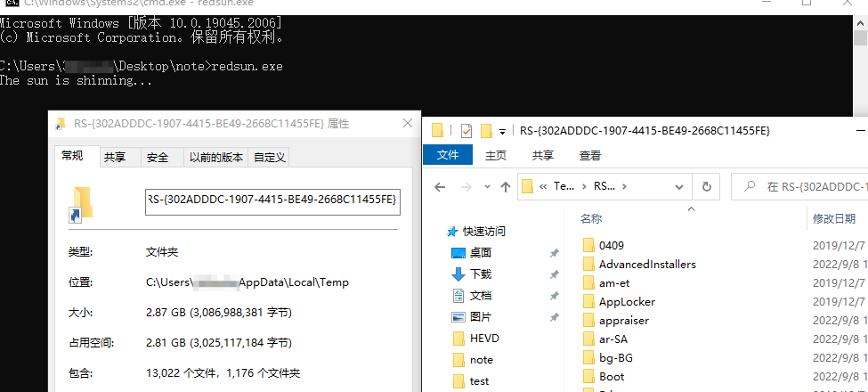Viewport: 868px width, 392px height.
Task: Open the 主页 ribbon tab
Action: [x=496, y=156]
